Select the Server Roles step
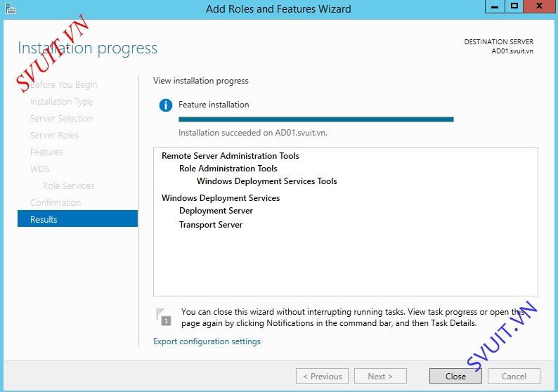The image size is (558, 392). click(54, 135)
